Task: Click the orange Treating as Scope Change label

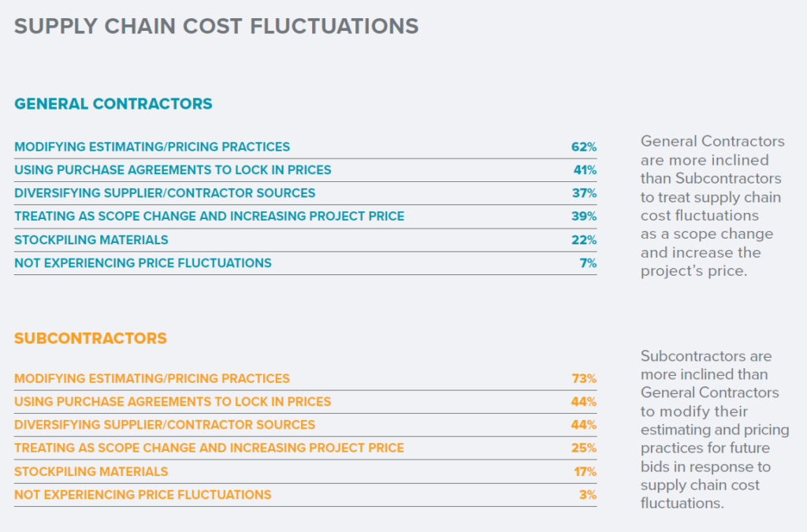Action: (209, 448)
